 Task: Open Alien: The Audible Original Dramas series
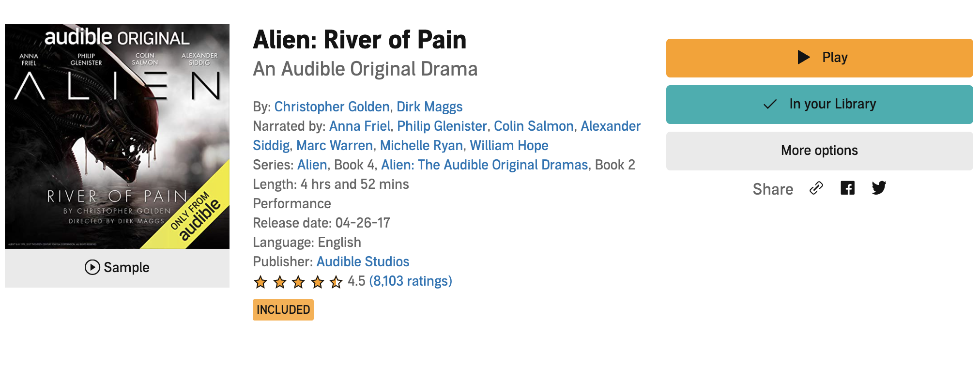point(484,165)
